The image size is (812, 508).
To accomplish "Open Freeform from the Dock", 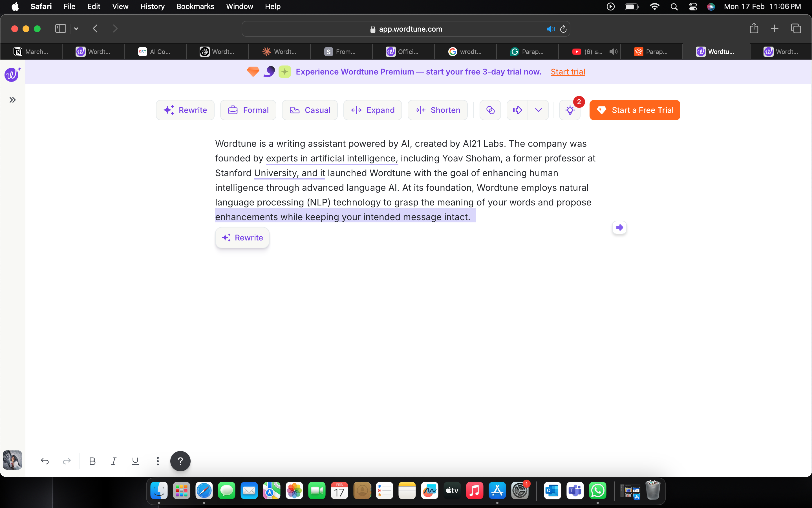I will point(429,491).
